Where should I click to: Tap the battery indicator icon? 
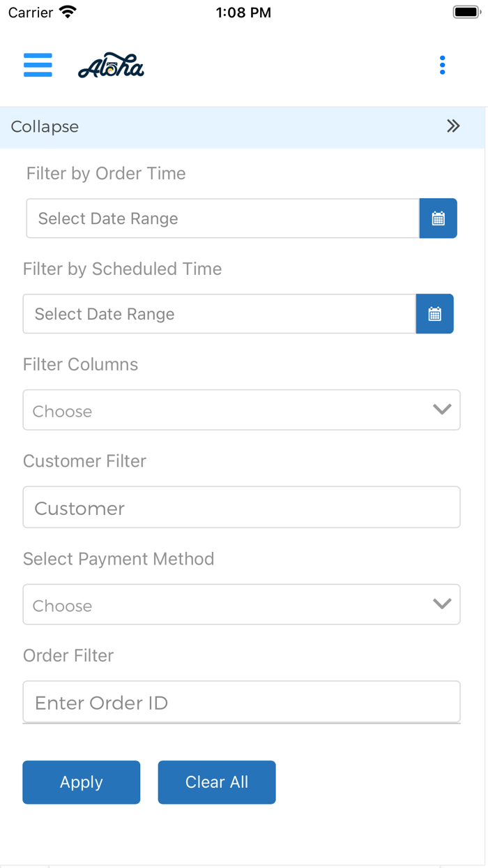coord(466,13)
